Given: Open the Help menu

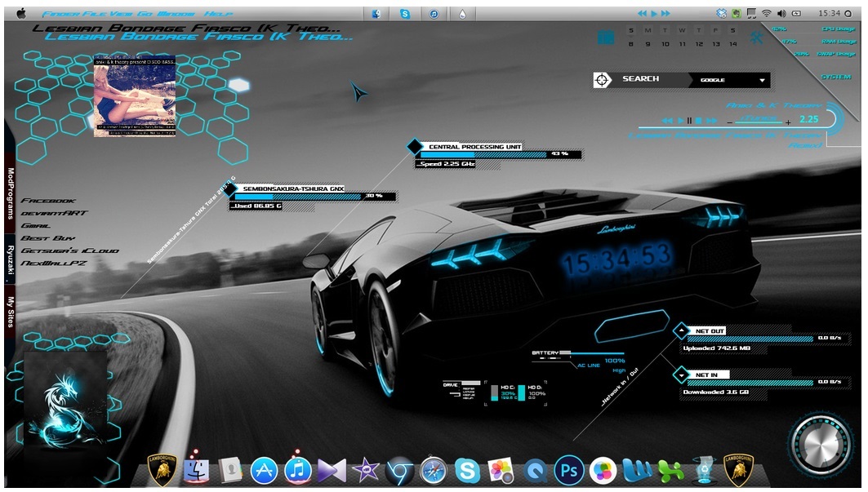Looking at the screenshot, I should (x=218, y=14).
